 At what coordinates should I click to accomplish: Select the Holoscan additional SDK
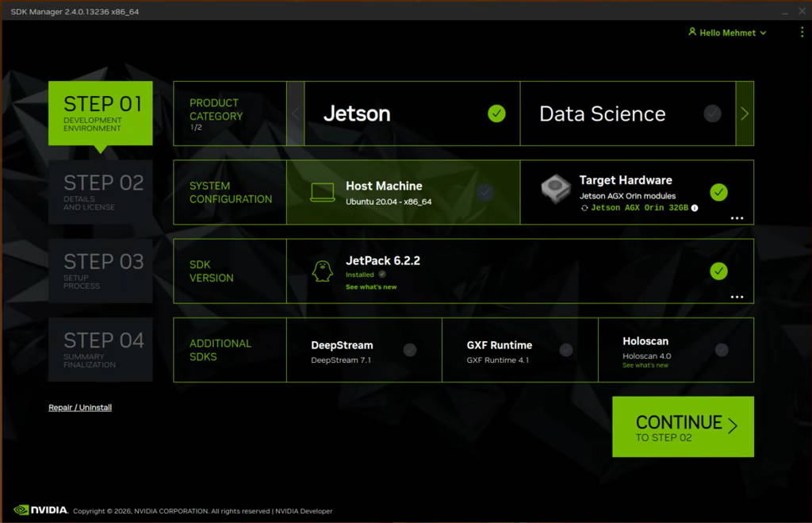click(721, 349)
